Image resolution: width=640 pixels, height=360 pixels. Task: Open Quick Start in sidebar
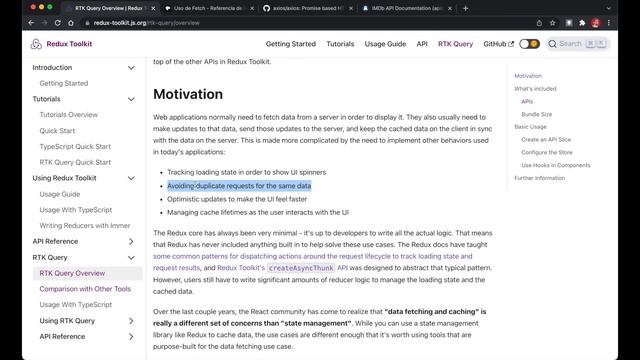point(57,131)
